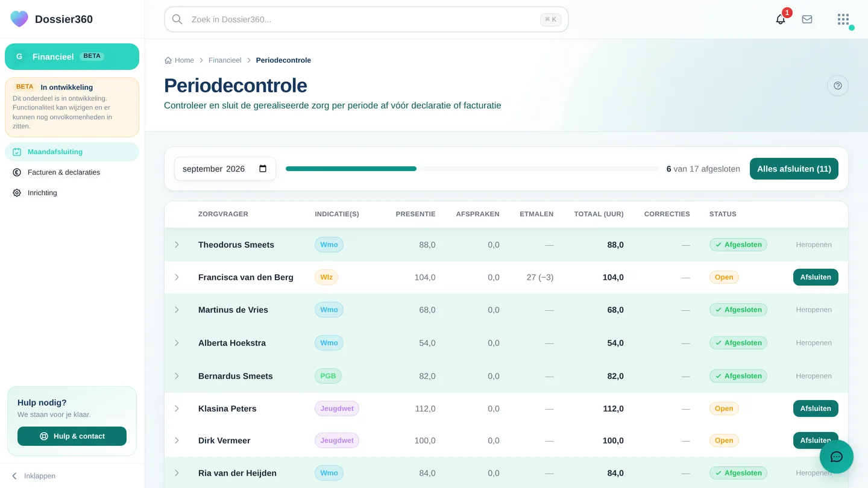The image size is (868, 488).
Task: Click the PGB indication badge
Action: (x=328, y=376)
